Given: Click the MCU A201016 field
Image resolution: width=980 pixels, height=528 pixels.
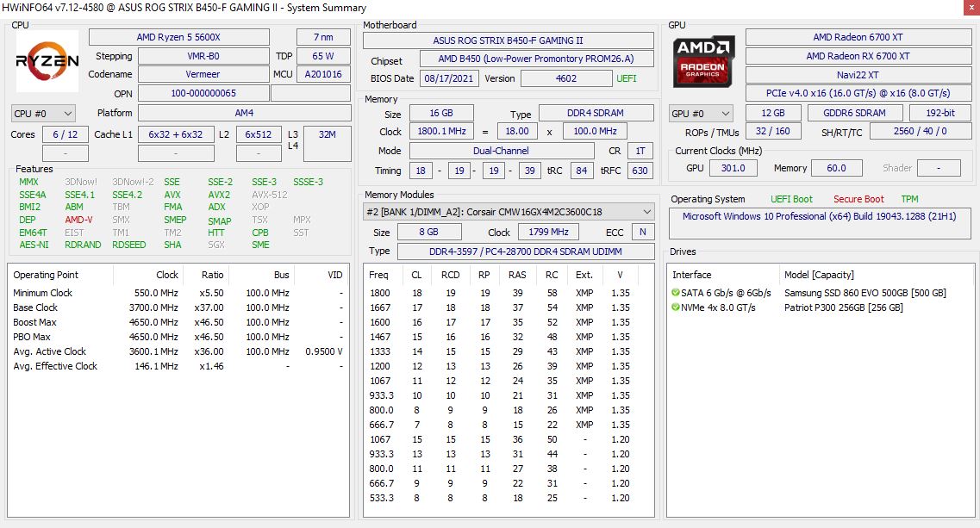Looking at the screenshot, I should pos(323,74).
